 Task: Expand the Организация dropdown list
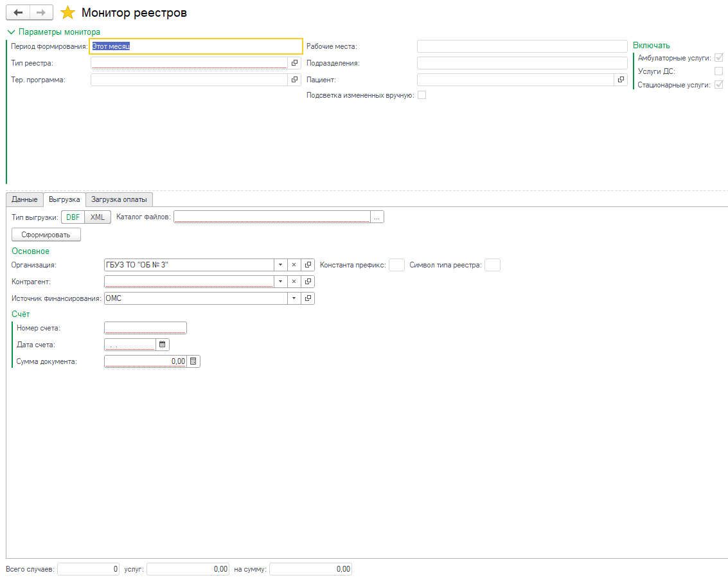tap(280, 265)
